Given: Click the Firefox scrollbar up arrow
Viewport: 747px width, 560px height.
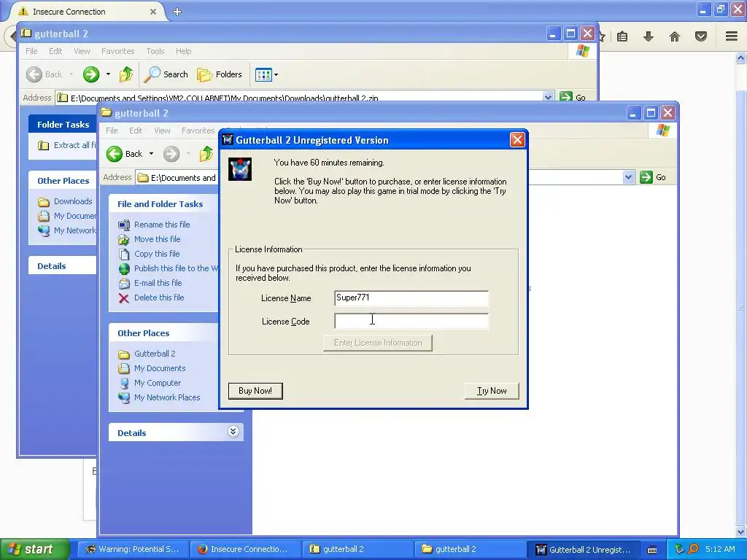Looking at the screenshot, I should pyautogui.click(x=741, y=58).
